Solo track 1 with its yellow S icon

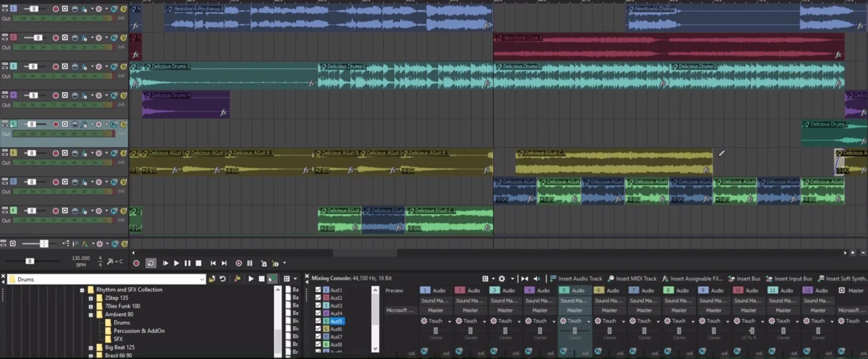pos(124,9)
